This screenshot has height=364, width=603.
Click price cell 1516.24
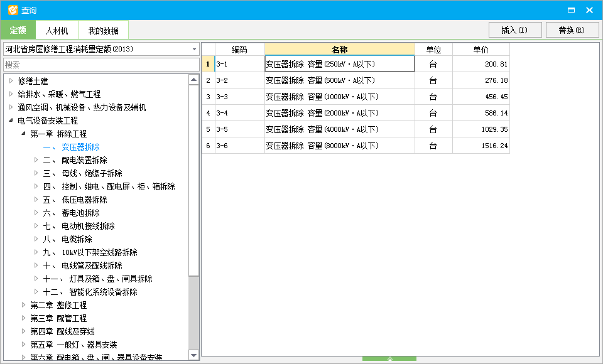point(481,146)
